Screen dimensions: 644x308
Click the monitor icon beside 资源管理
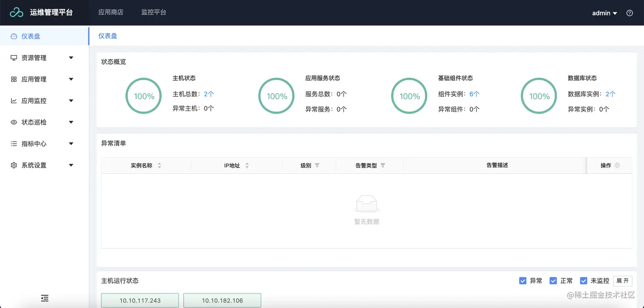point(14,58)
